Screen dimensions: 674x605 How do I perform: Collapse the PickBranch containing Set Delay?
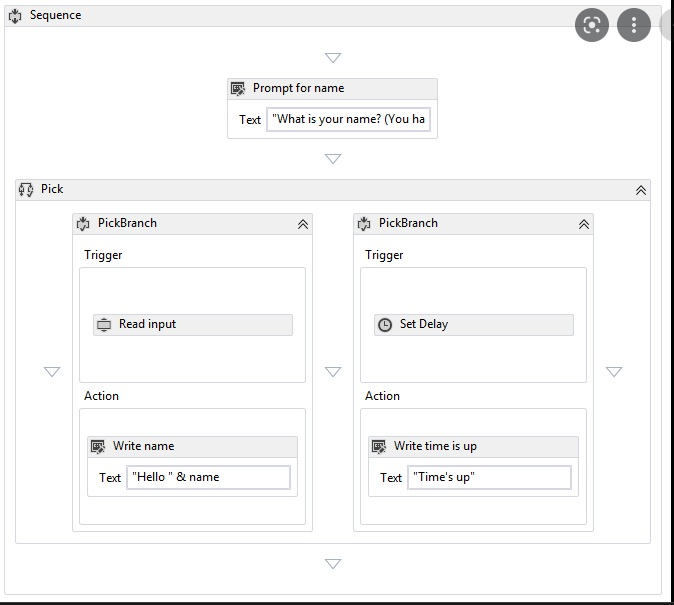pyautogui.click(x=583, y=224)
